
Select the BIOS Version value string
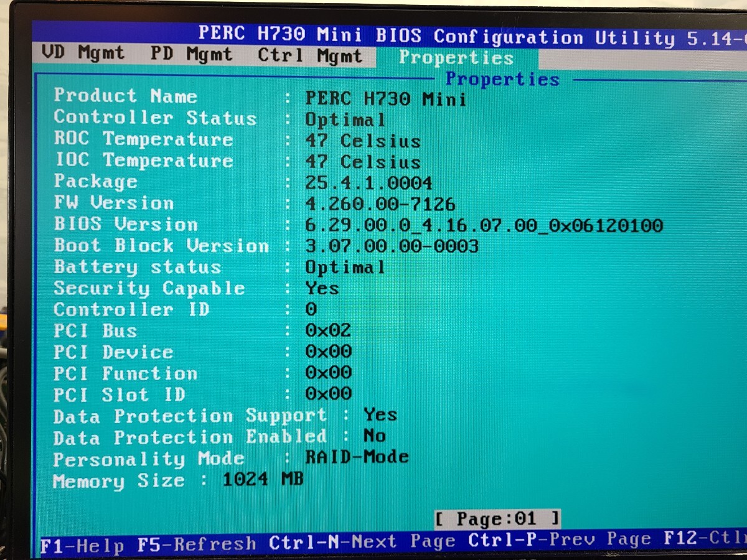[484, 225]
